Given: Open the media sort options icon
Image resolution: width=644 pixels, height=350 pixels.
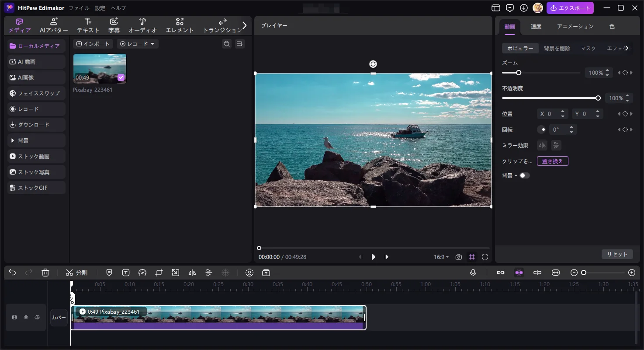Looking at the screenshot, I should [239, 44].
